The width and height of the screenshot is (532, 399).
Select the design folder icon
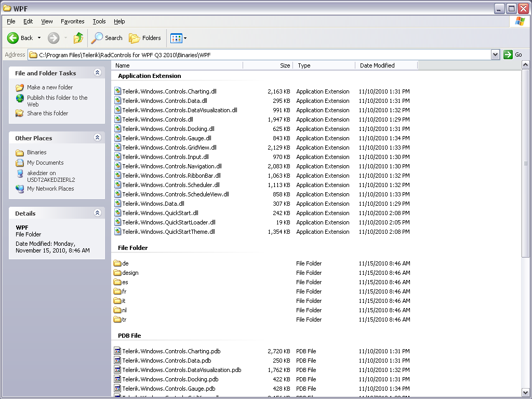click(x=117, y=273)
